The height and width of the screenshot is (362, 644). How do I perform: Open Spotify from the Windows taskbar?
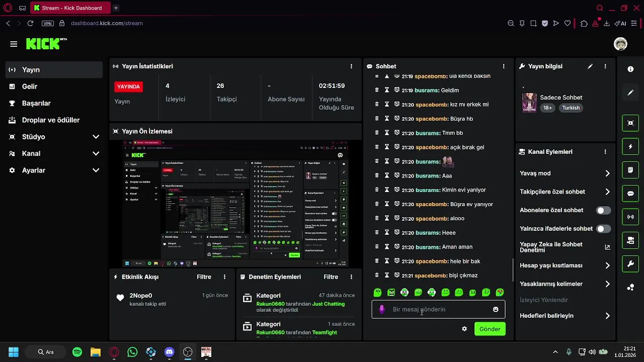point(77,352)
